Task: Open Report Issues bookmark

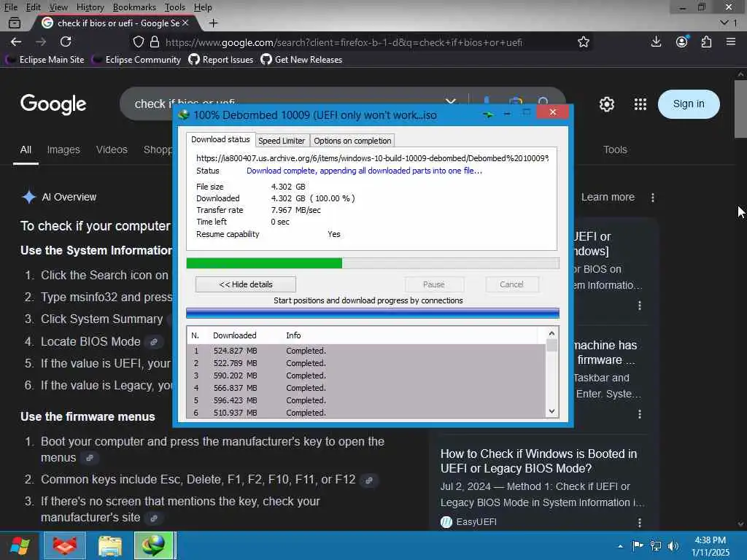Action: 221,60
